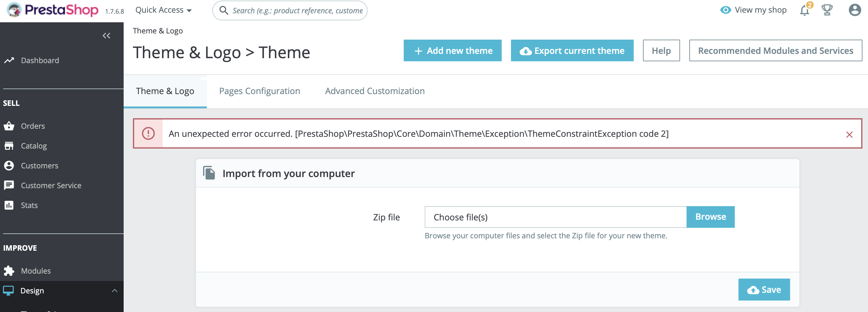Click the Modules puzzle piece icon
The width and height of the screenshot is (868, 312).
[x=9, y=271]
